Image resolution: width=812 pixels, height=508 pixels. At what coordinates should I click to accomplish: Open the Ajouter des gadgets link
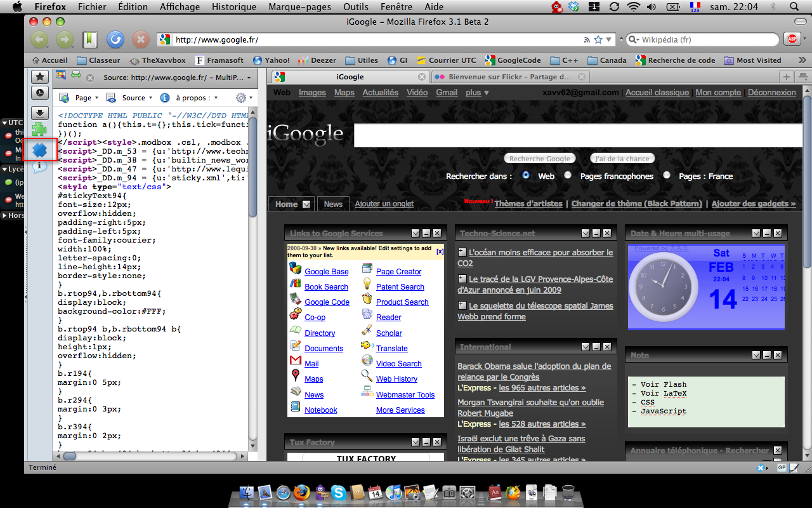(754, 204)
